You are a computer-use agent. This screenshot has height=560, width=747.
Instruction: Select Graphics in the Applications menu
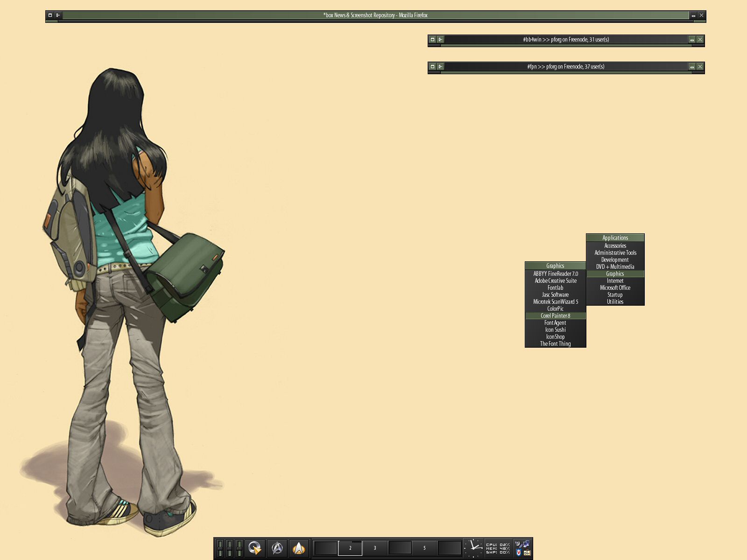tap(615, 274)
